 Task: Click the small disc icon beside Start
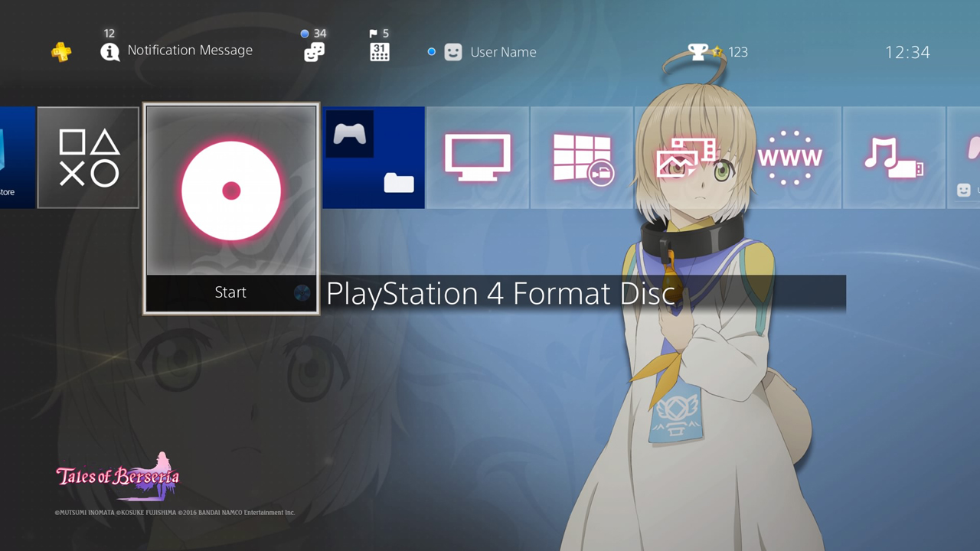(x=302, y=292)
